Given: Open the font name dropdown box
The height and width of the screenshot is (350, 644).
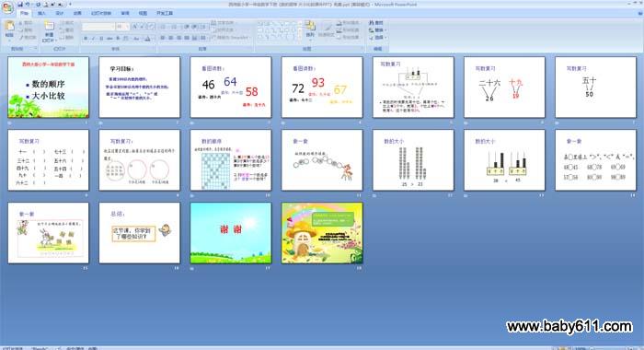Looking at the screenshot, I should point(98,27).
